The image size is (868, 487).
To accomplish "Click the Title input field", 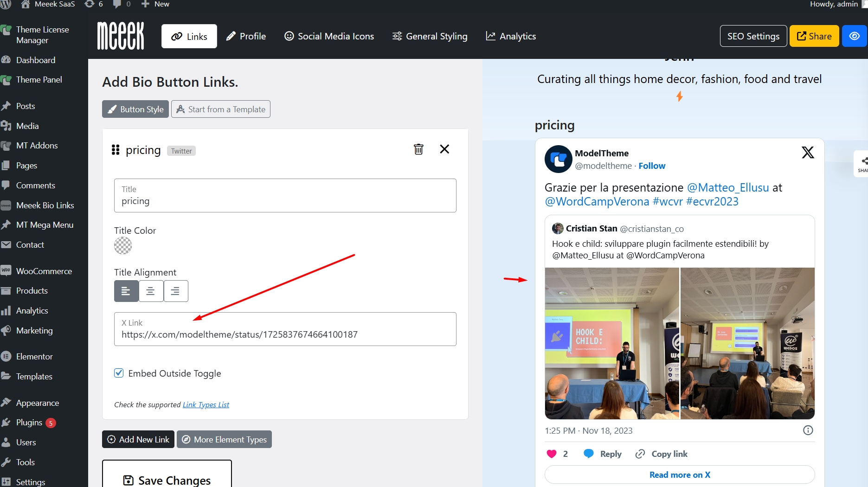I will click(x=285, y=195).
